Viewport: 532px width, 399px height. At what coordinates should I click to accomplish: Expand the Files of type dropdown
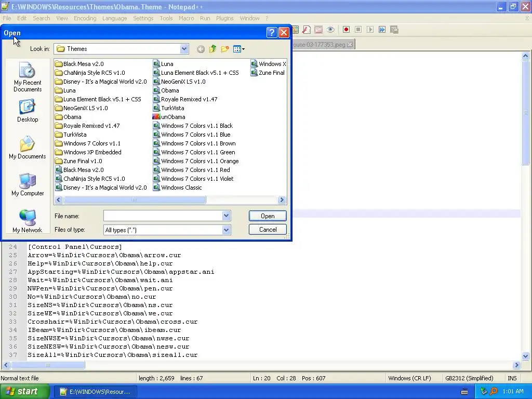[x=227, y=230]
